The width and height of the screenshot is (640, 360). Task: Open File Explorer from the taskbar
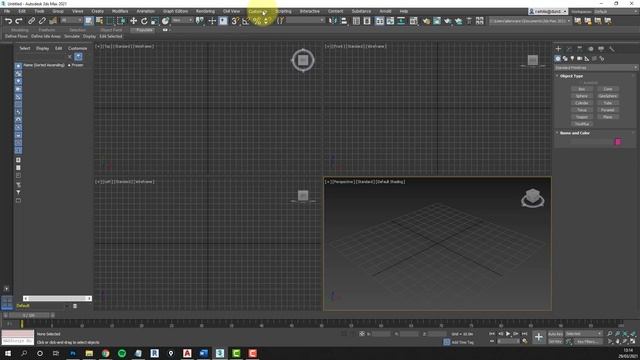pos(89,353)
